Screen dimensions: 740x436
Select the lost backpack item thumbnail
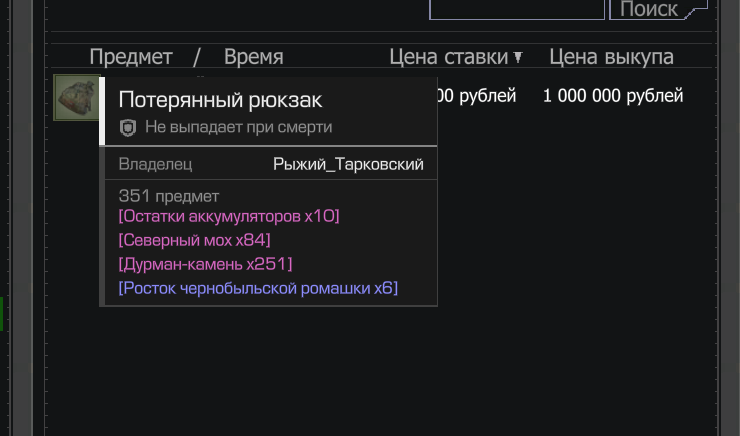coord(76,98)
